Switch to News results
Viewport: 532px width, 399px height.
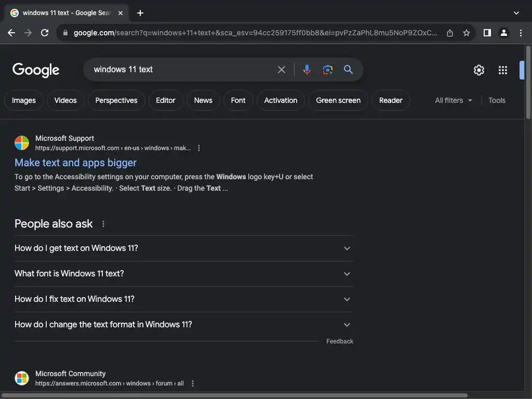click(203, 100)
